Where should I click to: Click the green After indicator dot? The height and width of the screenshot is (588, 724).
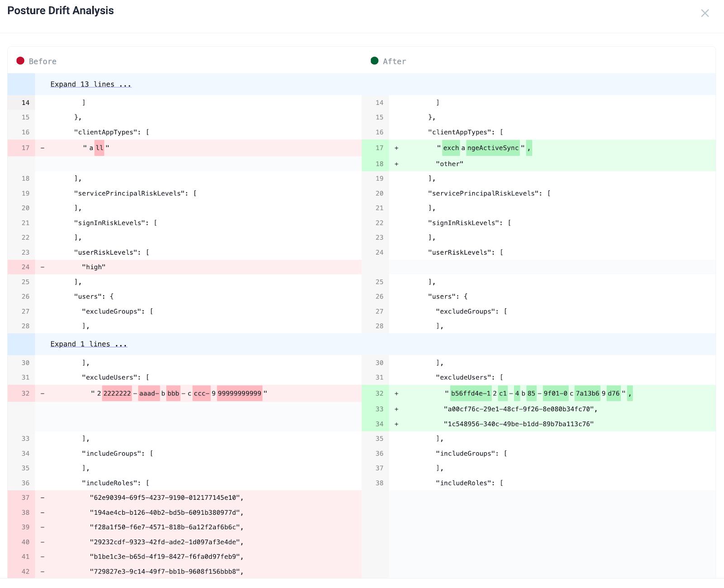point(374,61)
